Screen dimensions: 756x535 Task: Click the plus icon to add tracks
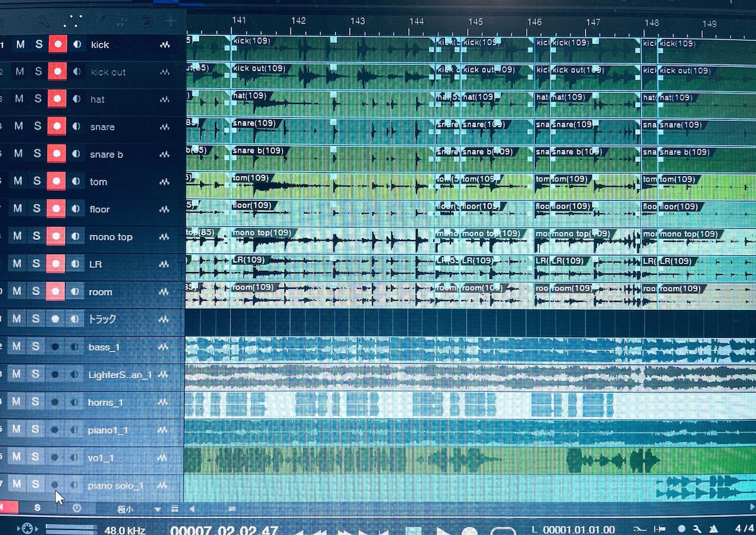point(171,22)
